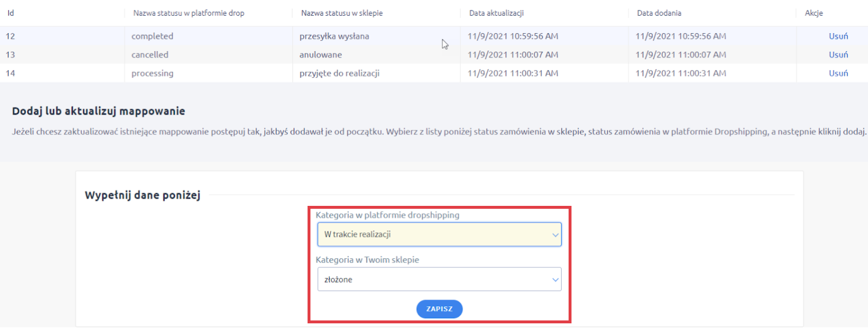
Task: Click the Id column header
Action: (x=10, y=13)
